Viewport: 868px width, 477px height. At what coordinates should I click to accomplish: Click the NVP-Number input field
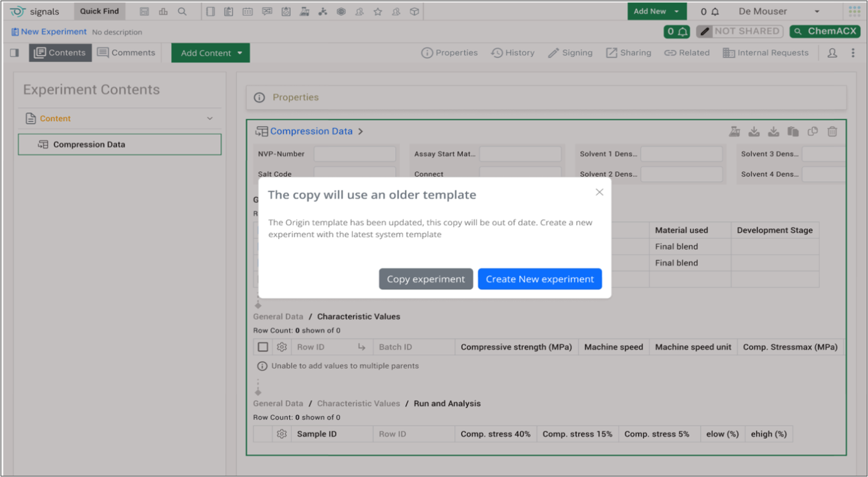tap(354, 154)
